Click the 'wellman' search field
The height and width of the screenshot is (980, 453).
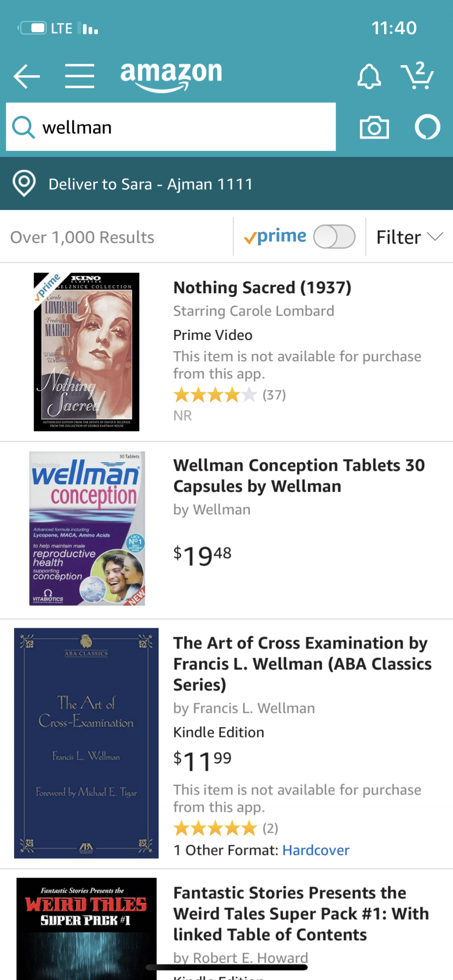pos(181,127)
